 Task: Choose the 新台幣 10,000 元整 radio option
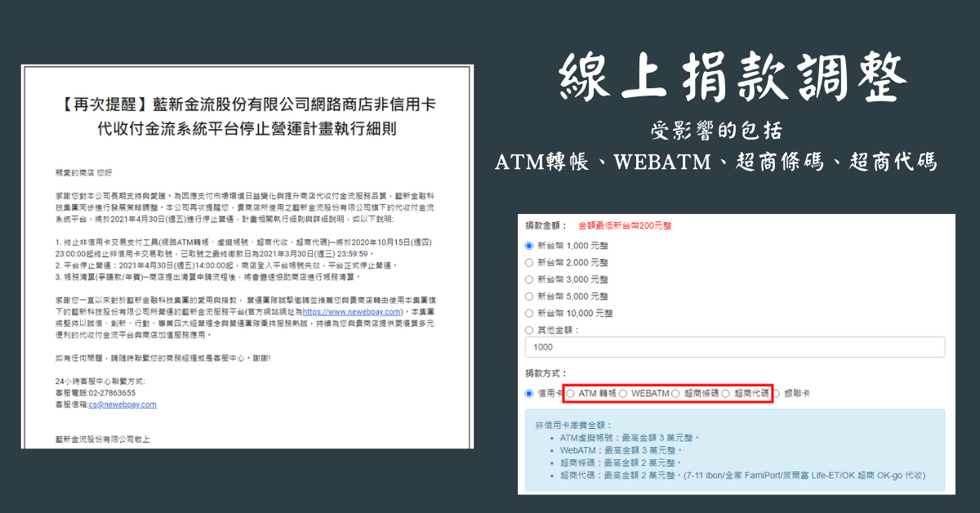tap(530, 313)
